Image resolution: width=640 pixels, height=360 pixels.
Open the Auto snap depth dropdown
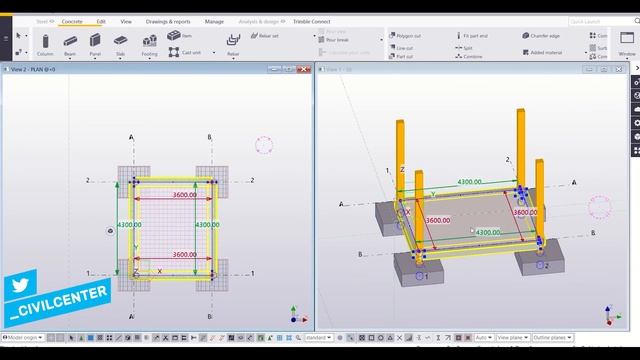click(484, 338)
